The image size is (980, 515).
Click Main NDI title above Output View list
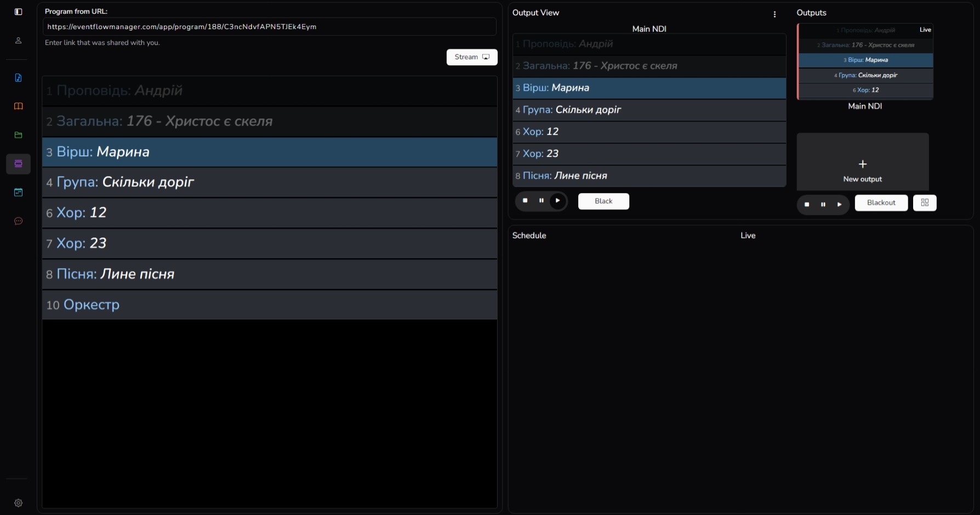649,29
